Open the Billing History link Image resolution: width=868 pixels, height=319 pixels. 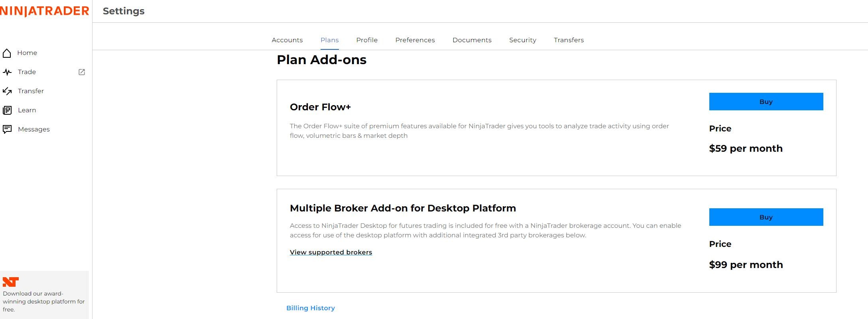coord(311,308)
